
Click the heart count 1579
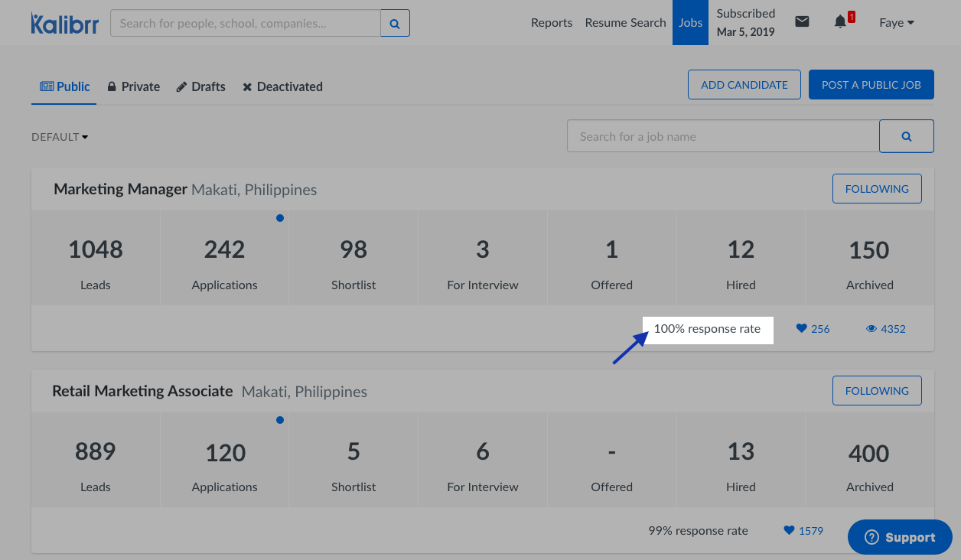point(803,531)
